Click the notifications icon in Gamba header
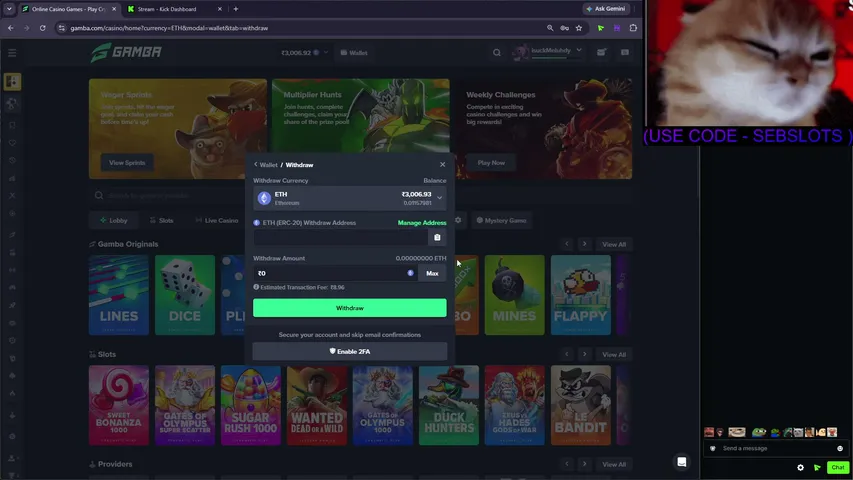Image resolution: width=853 pixels, height=480 pixels. 601,53
